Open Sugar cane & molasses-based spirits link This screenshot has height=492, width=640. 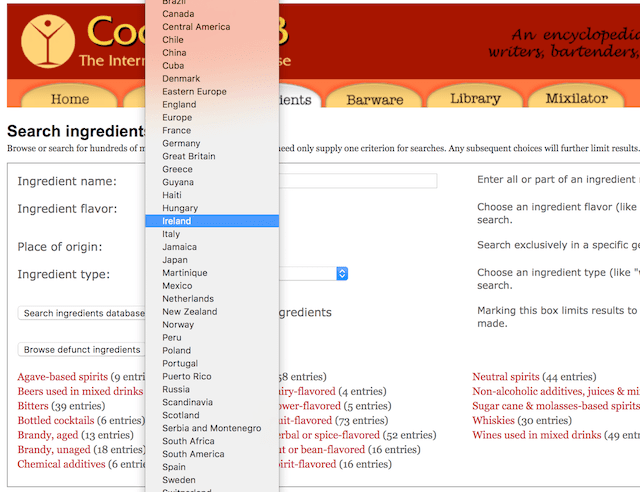click(x=556, y=406)
